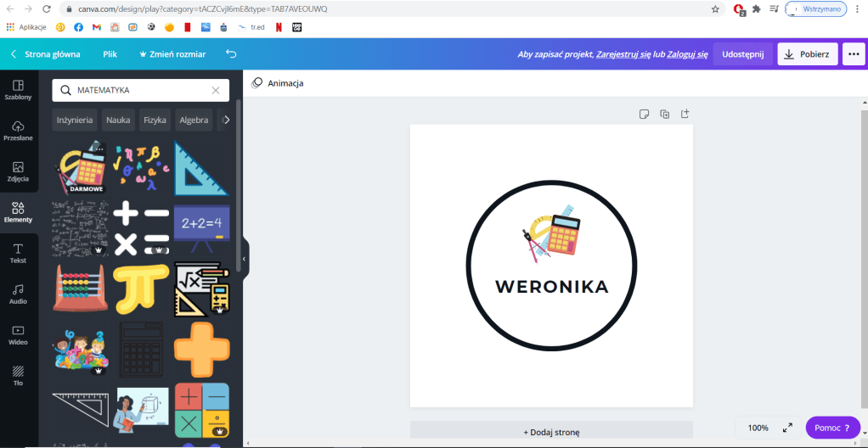
Task: Open the Szablony templates panel
Action: [x=18, y=90]
